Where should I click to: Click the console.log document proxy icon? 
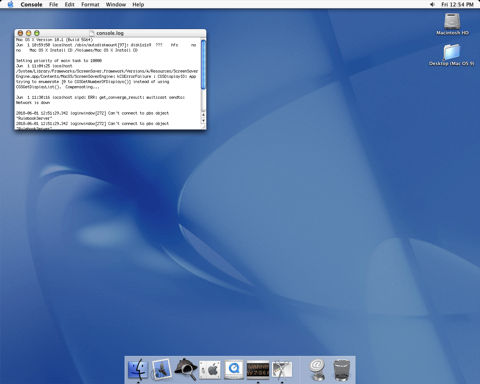tap(92, 33)
